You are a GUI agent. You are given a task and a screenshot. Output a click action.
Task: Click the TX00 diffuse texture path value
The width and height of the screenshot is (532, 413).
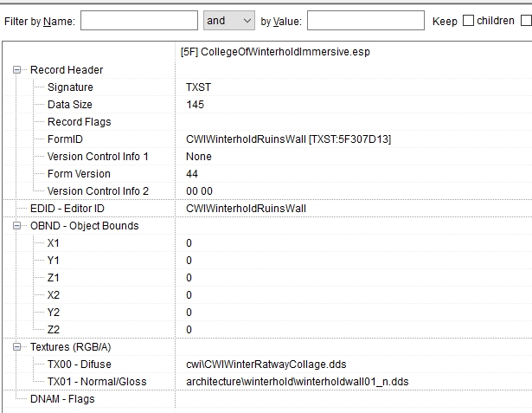pyautogui.click(x=272, y=365)
